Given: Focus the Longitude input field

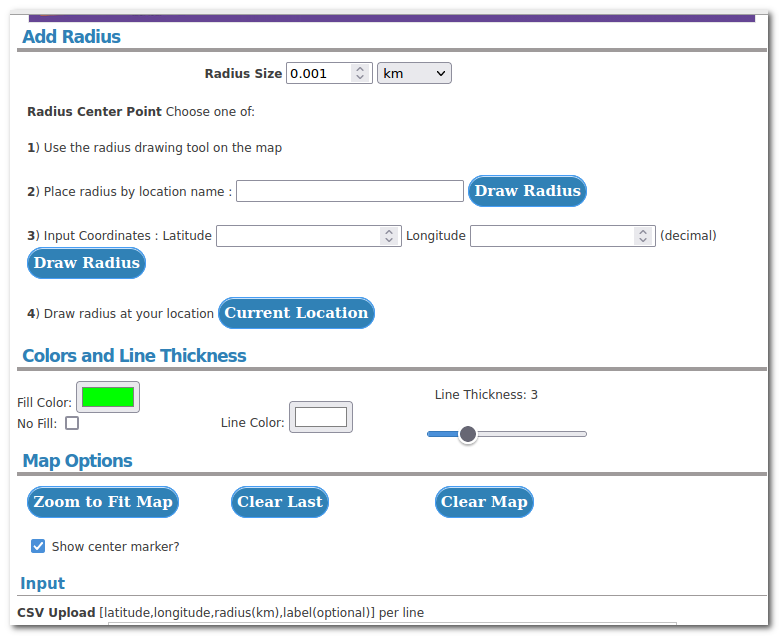Looking at the screenshot, I should point(562,236).
